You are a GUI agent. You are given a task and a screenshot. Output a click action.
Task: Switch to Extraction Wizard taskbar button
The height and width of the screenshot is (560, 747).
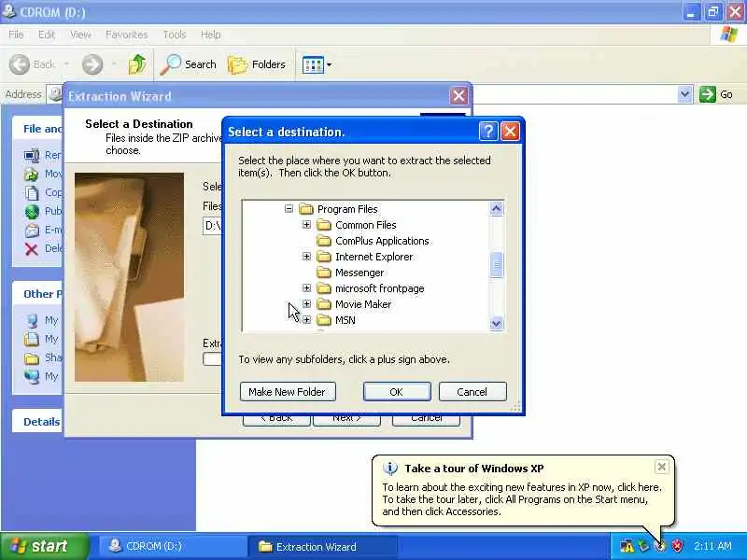[323, 546]
